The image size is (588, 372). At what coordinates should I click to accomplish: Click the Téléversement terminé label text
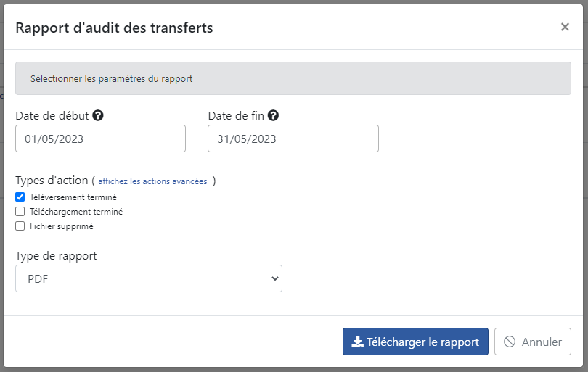(73, 197)
